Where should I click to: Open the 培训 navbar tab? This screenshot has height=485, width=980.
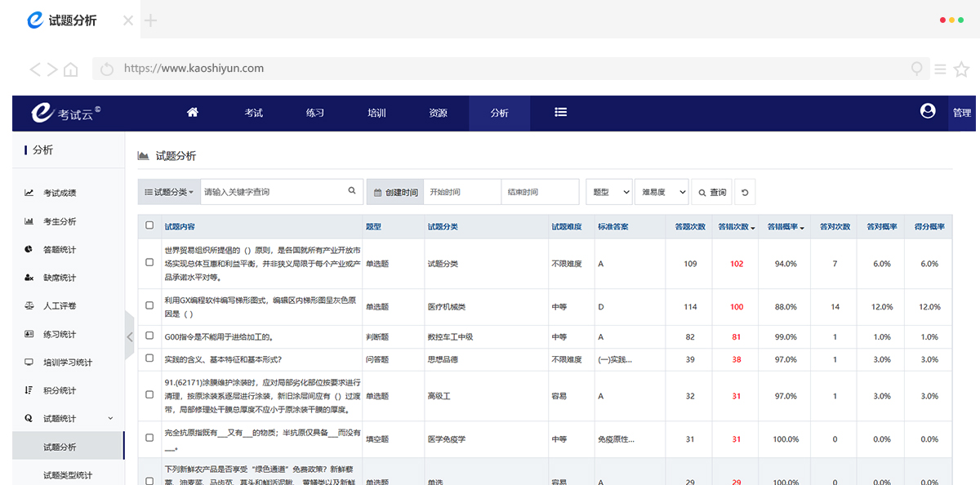tap(376, 113)
